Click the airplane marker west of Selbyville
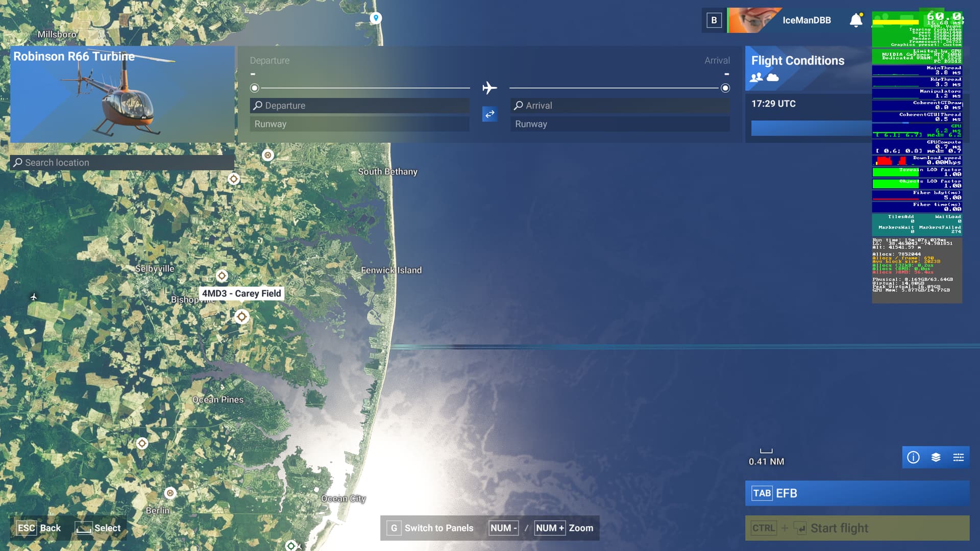 (x=34, y=296)
